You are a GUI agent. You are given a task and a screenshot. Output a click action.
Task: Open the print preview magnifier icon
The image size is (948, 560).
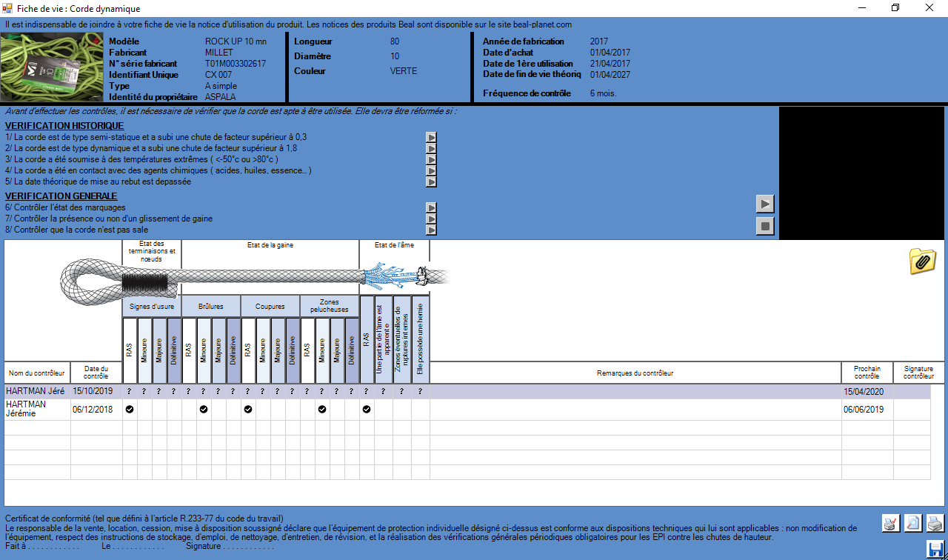[x=913, y=524]
